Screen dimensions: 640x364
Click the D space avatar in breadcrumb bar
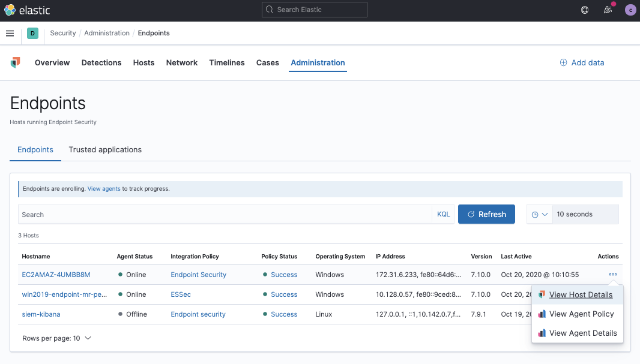32,33
